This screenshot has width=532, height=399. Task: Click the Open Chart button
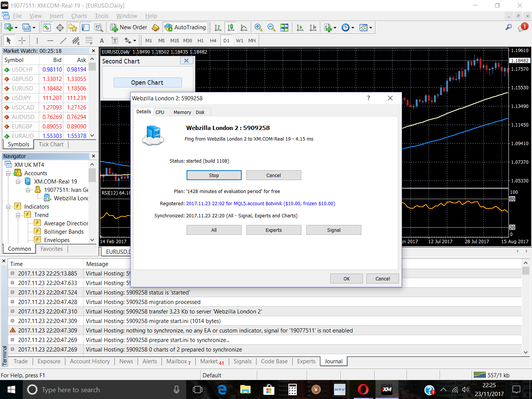click(147, 82)
